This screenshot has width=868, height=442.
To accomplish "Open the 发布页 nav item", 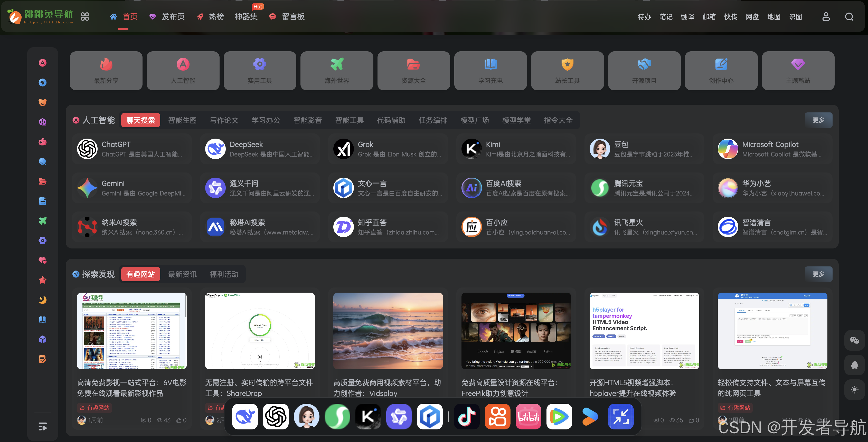I will click(167, 16).
